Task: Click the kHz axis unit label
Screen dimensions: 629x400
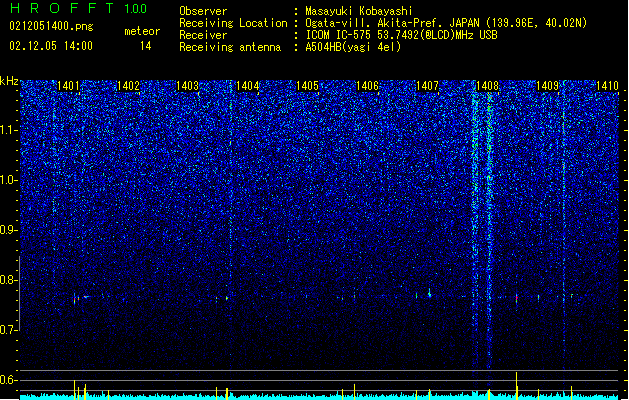Action: [x=9, y=81]
